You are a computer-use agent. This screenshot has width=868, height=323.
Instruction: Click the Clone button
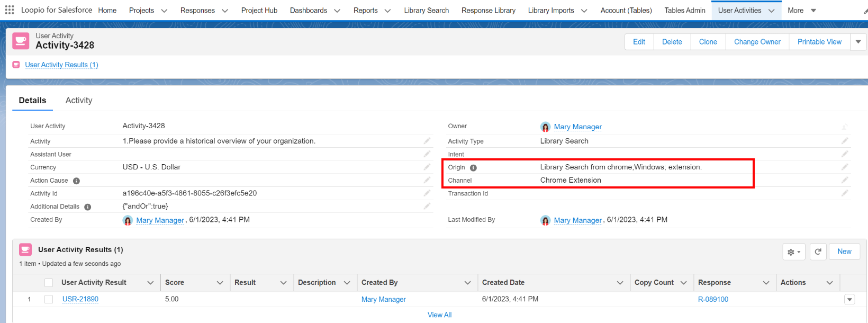[x=708, y=42]
